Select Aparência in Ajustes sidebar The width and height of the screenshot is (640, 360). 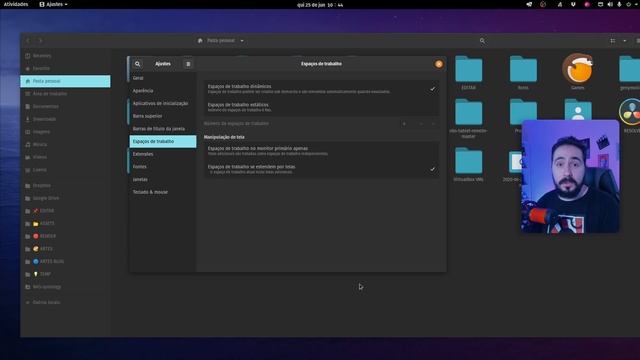click(162, 91)
